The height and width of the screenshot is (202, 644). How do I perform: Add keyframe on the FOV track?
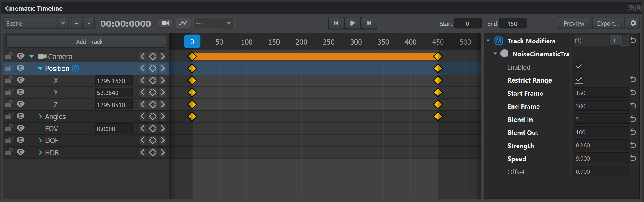pyautogui.click(x=152, y=128)
